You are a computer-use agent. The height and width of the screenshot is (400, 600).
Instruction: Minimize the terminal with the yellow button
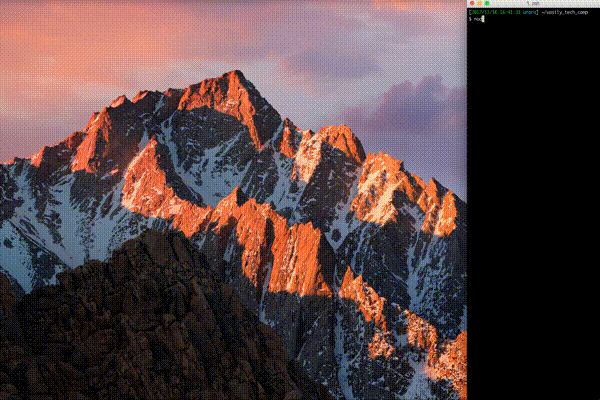point(479,3)
